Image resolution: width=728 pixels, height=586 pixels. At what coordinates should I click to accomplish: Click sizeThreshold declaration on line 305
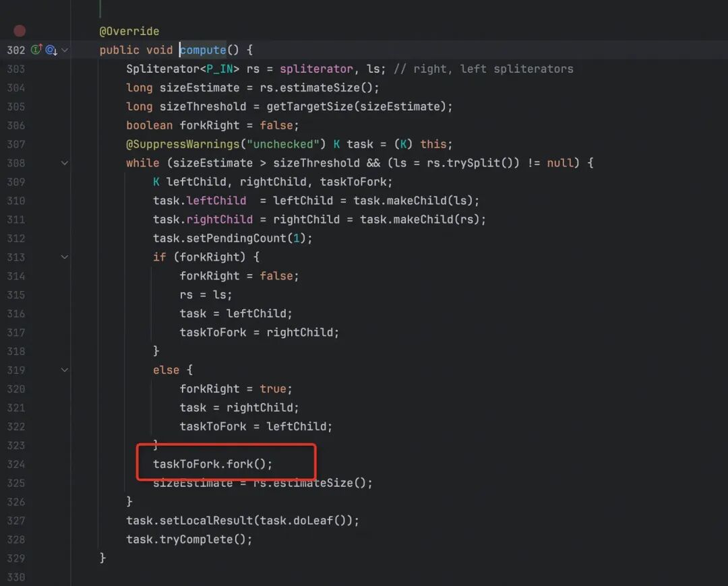pos(203,106)
